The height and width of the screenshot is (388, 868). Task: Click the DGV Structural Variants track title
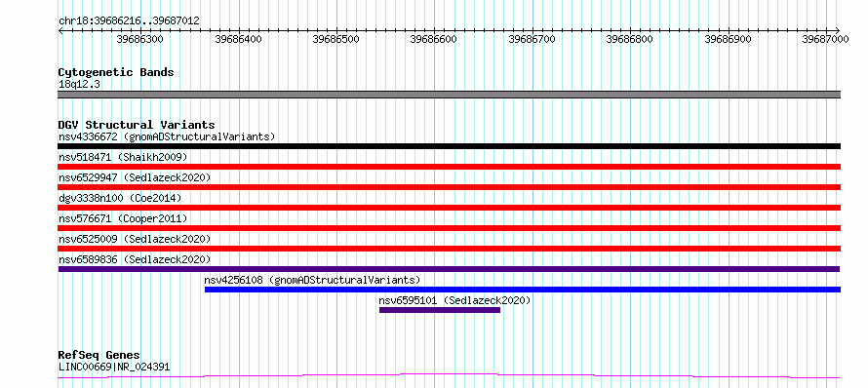(x=137, y=125)
